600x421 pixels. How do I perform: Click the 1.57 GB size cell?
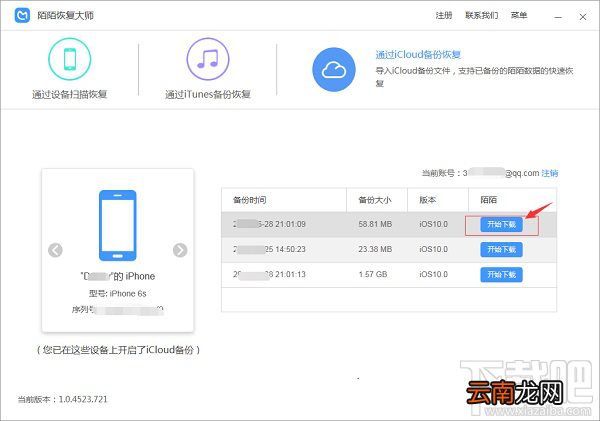[x=373, y=274]
